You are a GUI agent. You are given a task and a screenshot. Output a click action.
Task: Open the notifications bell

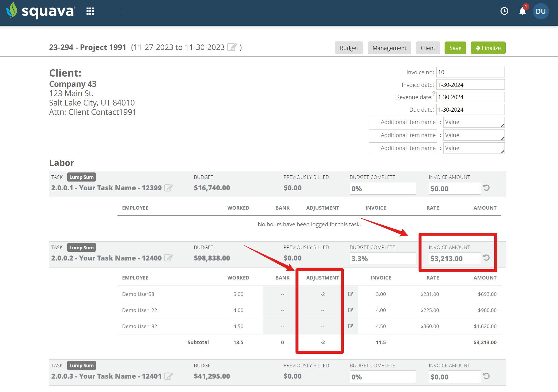(522, 11)
